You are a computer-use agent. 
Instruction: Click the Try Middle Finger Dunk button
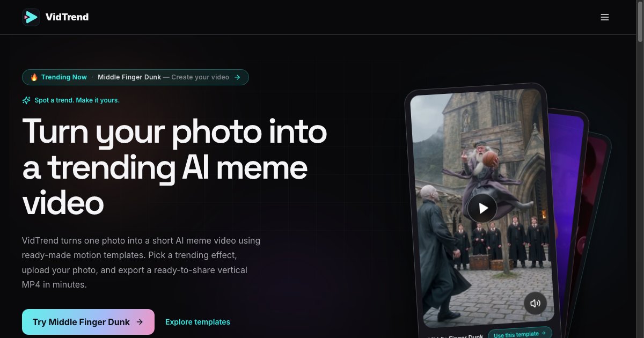click(88, 322)
